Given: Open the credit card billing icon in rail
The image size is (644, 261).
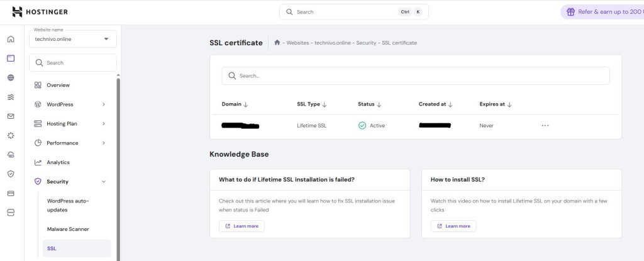Looking at the screenshot, I should 11,193.
